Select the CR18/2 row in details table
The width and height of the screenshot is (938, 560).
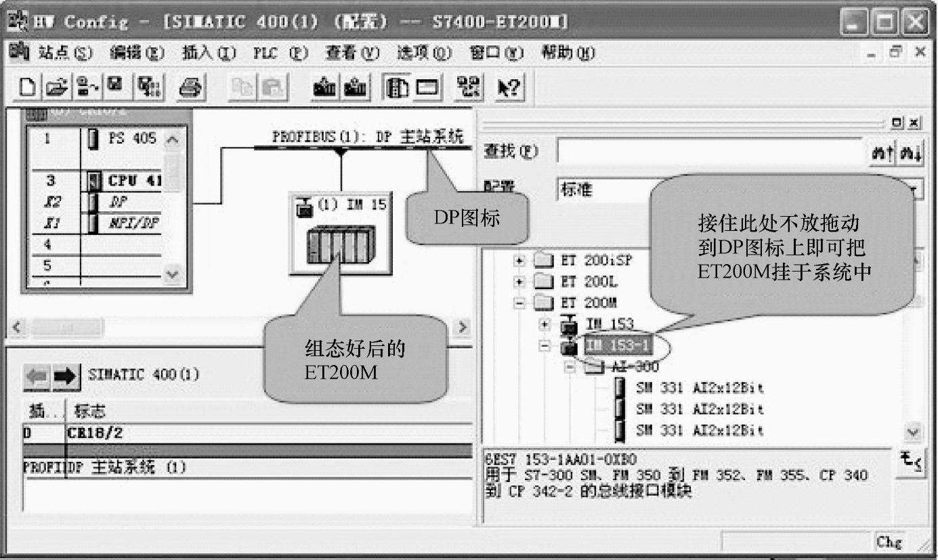(248, 432)
